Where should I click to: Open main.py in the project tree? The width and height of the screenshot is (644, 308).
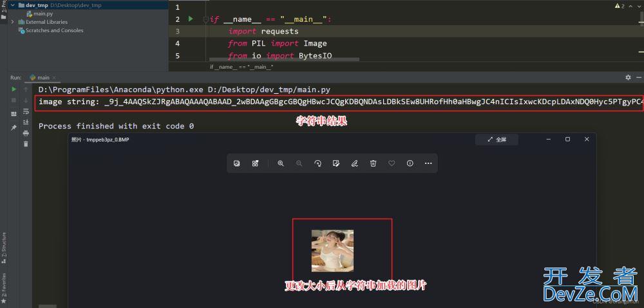pos(43,14)
